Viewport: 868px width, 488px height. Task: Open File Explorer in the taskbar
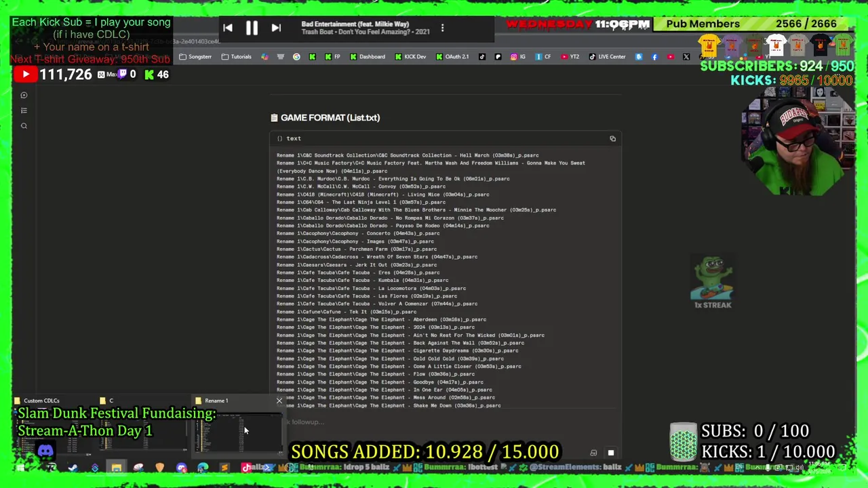point(117,468)
